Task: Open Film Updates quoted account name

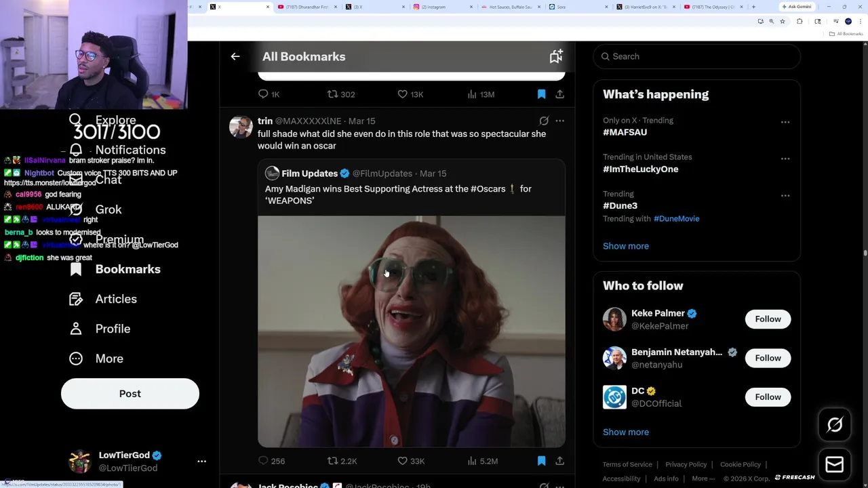Action: click(309, 174)
